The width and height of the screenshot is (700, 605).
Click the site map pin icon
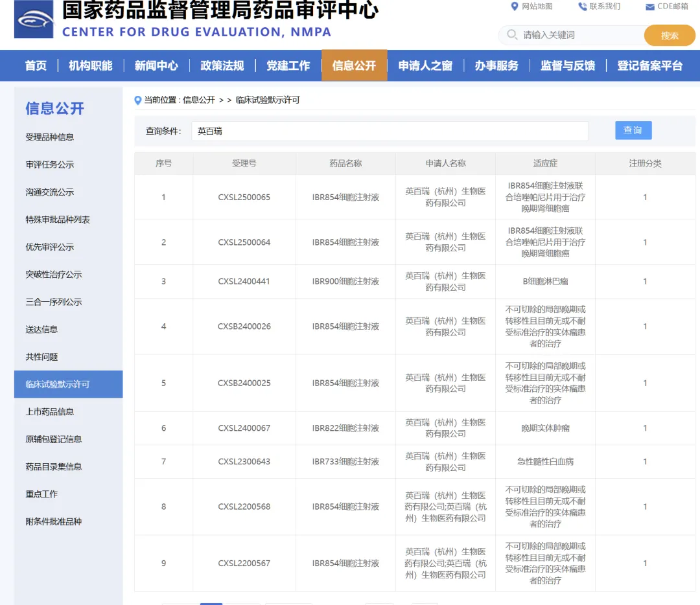pyautogui.click(x=515, y=6)
